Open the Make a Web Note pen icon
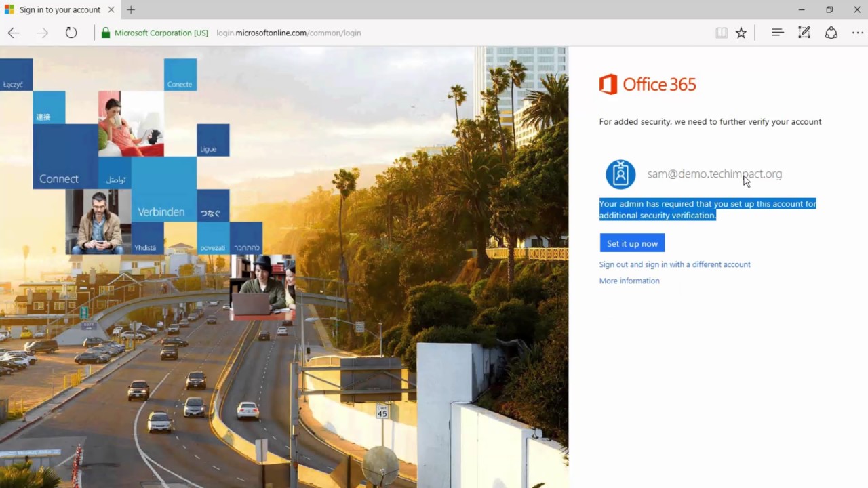The image size is (868, 488). 804,33
